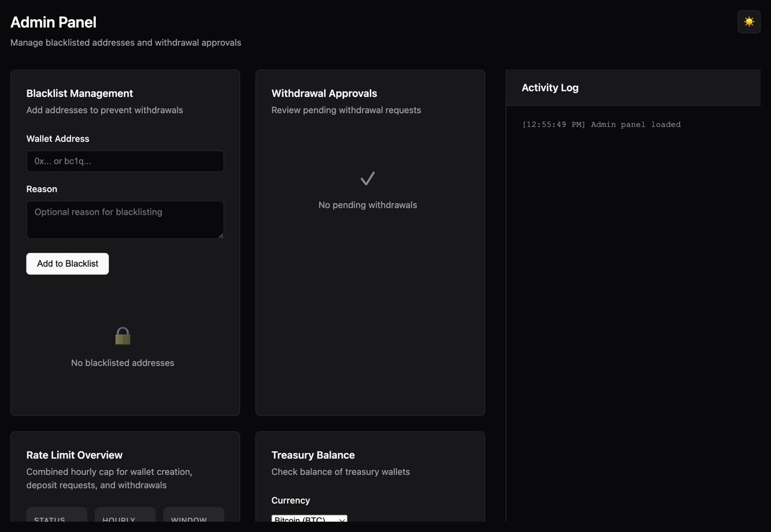Toggle light mode with the sun icon

(x=749, y=22)
